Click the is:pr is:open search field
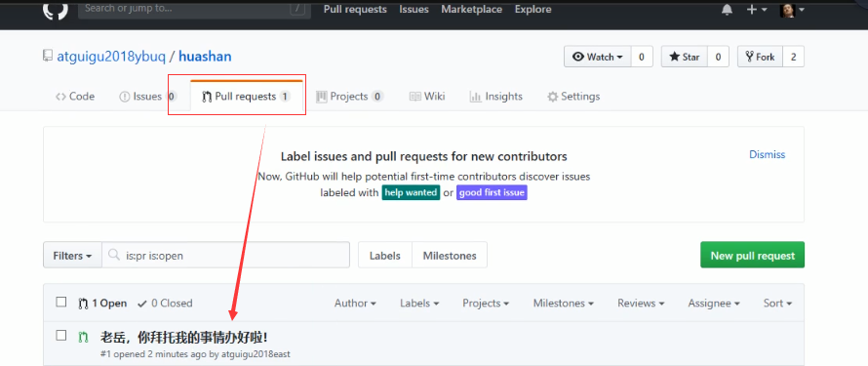 point(226,256)
